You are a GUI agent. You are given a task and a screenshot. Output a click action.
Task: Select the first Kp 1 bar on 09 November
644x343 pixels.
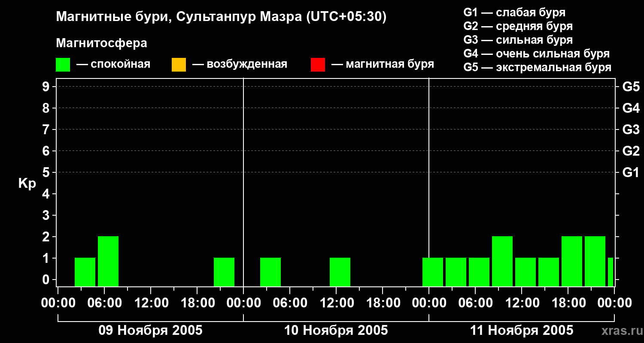click(85, 272)
